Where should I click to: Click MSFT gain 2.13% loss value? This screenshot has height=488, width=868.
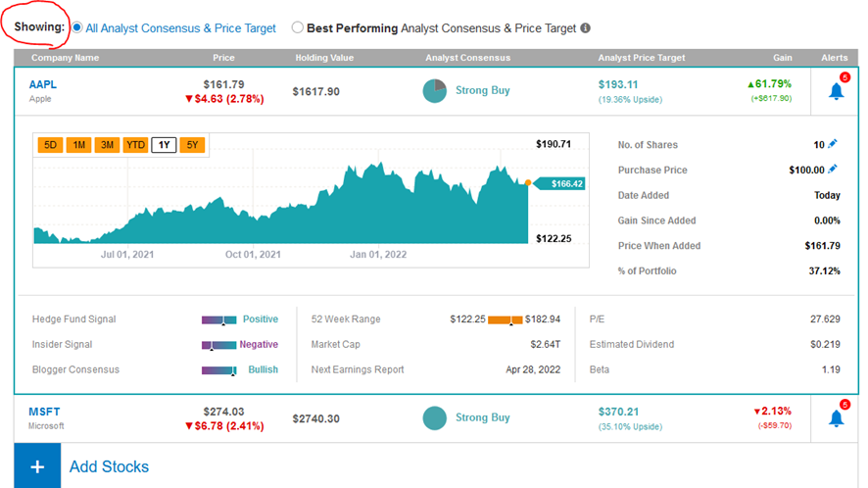[772, 412]
